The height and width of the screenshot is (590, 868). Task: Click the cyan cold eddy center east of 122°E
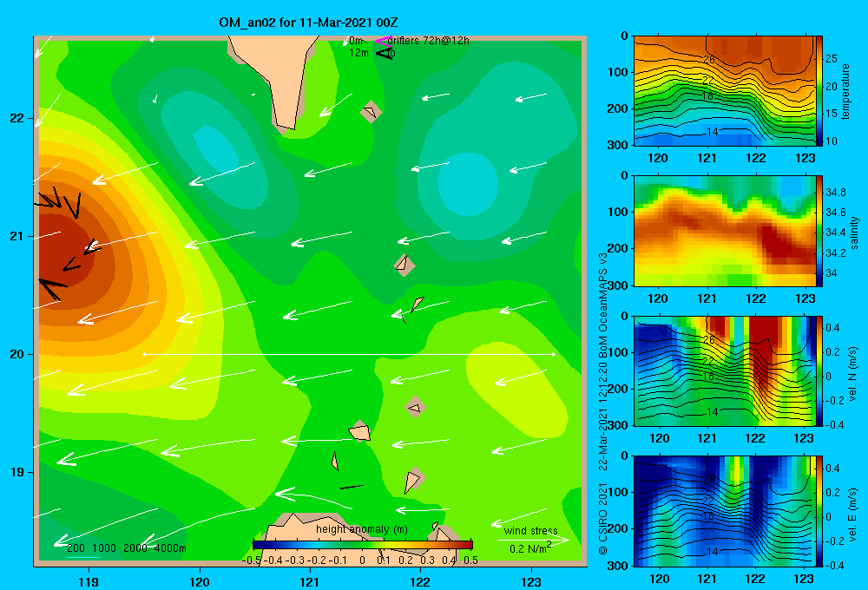[x=468, y=184]
